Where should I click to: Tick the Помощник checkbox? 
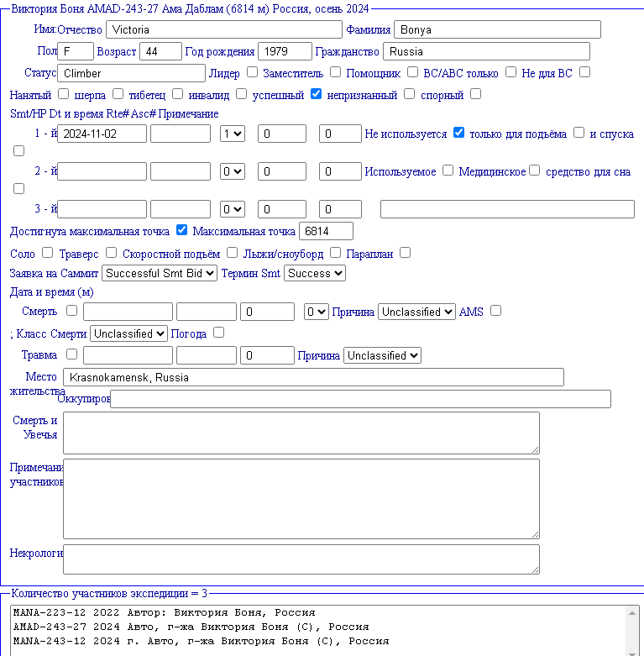tap(413, 72)
